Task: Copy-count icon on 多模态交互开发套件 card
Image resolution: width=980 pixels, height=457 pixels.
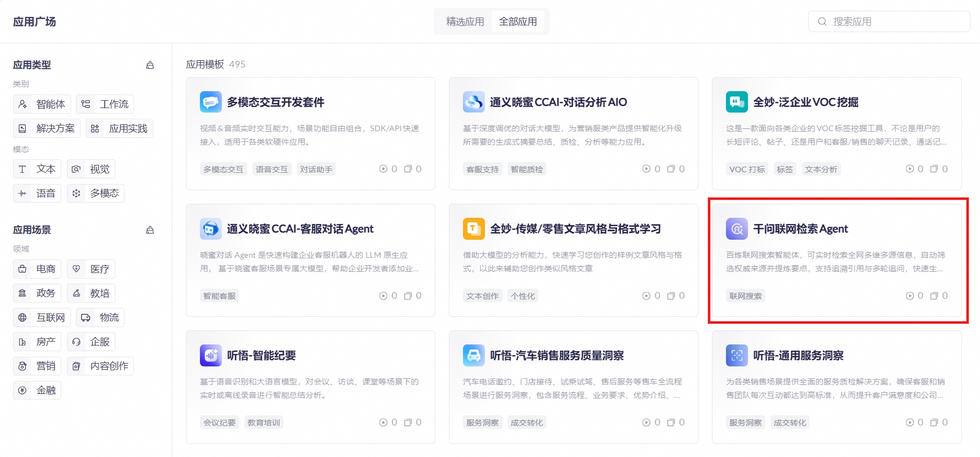Action: pyautogui.click(x=408, y=169)
